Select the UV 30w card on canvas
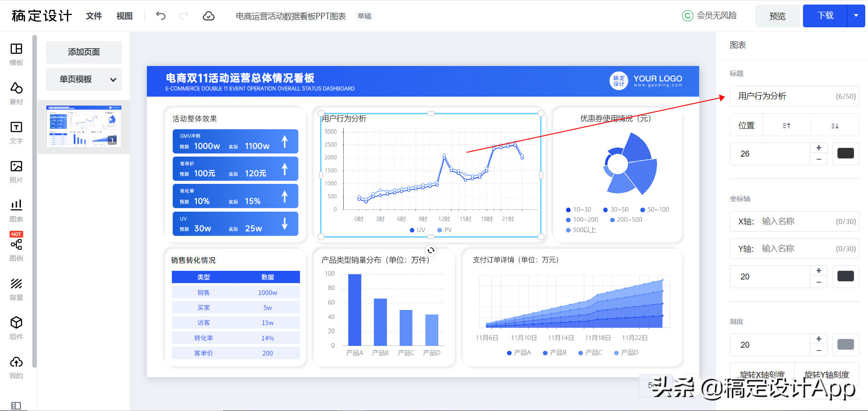868x411 pixels. pos(236,224)
